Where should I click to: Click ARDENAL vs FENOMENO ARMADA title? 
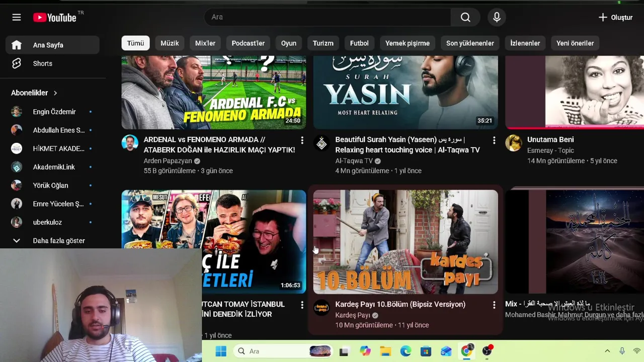point(219,145)
